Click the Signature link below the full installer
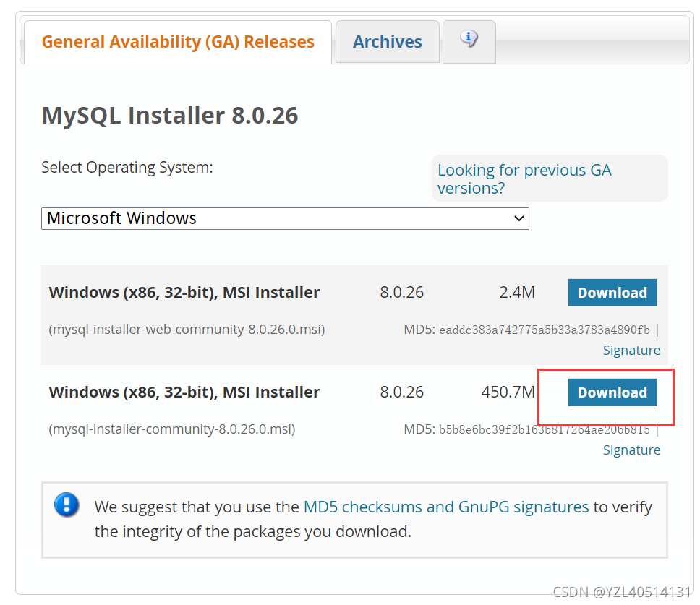This screenshot has width=700, height=605. click(631, 450)
